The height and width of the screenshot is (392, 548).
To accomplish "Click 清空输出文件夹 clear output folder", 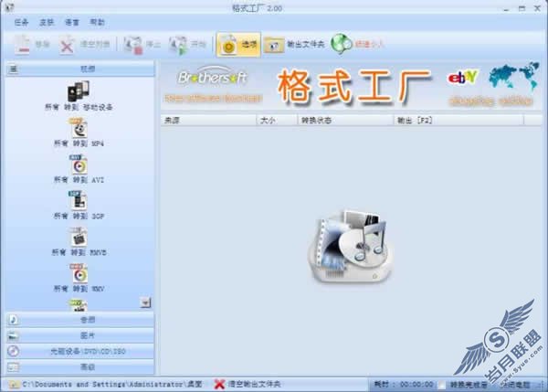I will [248, 385].
